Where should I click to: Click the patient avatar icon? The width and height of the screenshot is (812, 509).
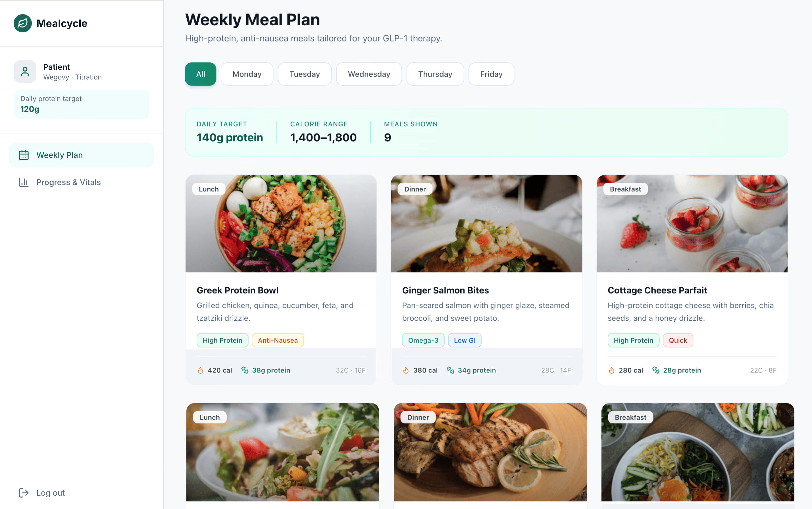25,71
